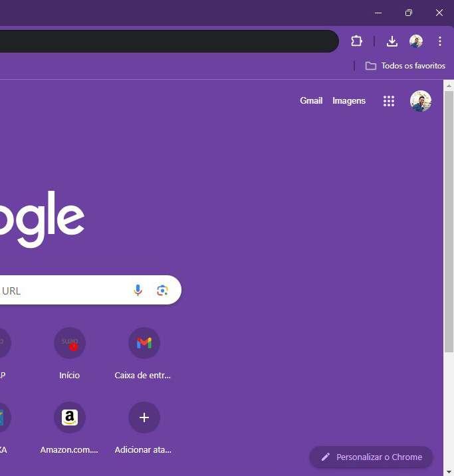The height and width of the screenshot is (476, 454).
Task: Click the scrollbar up arrow
Action: [x=449, y=86]
